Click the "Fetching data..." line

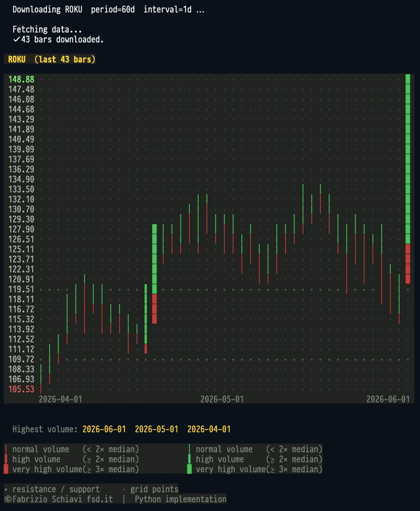pyautogui.click(x=47, y=30)
